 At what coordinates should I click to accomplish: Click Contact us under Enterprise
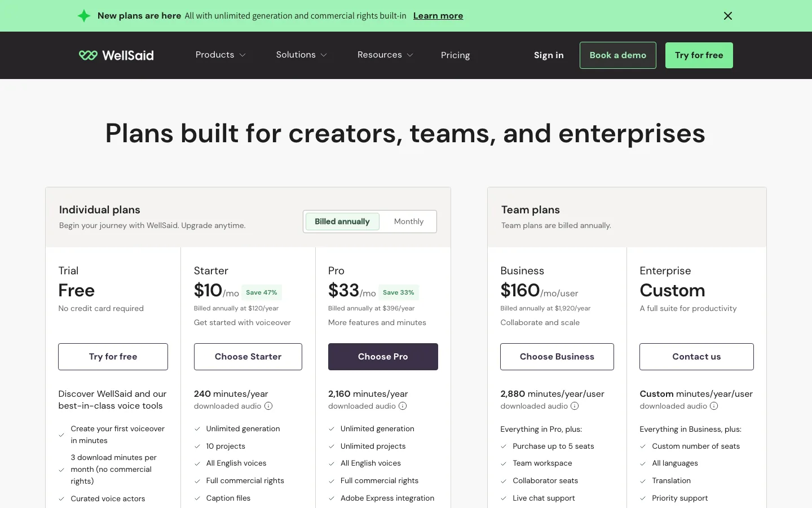[696, 357]
